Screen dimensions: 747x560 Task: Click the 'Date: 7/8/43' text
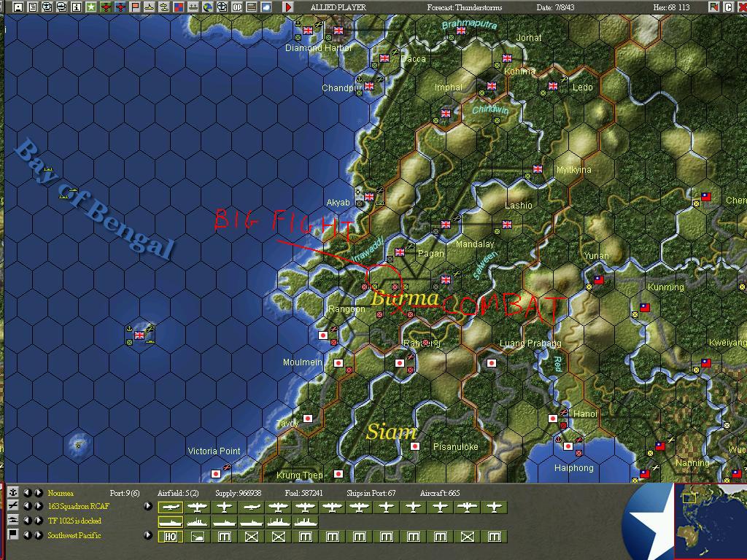pos(555,7)
